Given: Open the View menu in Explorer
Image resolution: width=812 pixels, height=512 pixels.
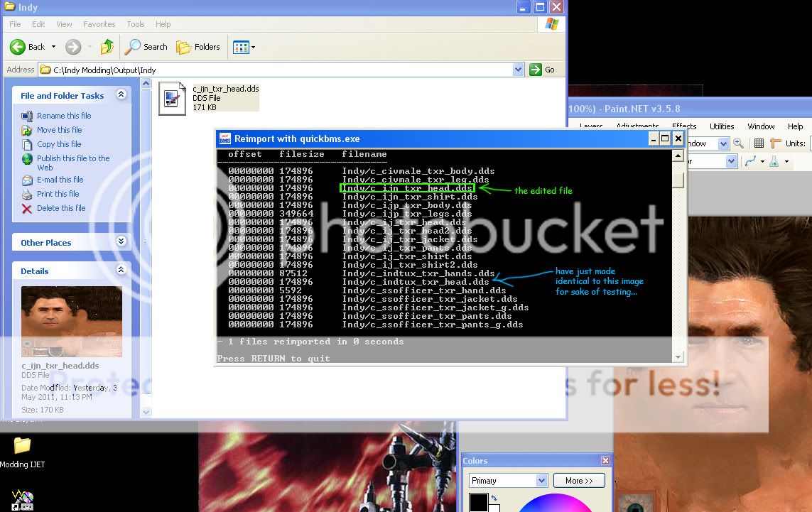Looking at the screenshot, I should [x=64, y=24].
